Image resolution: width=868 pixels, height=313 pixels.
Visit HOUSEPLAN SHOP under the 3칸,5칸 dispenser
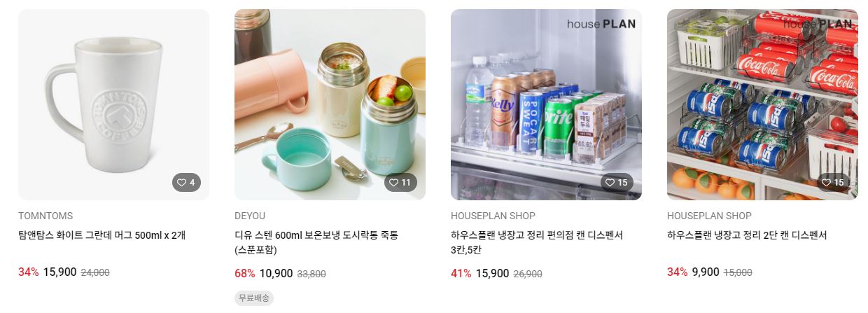click(x=493, y=216)
